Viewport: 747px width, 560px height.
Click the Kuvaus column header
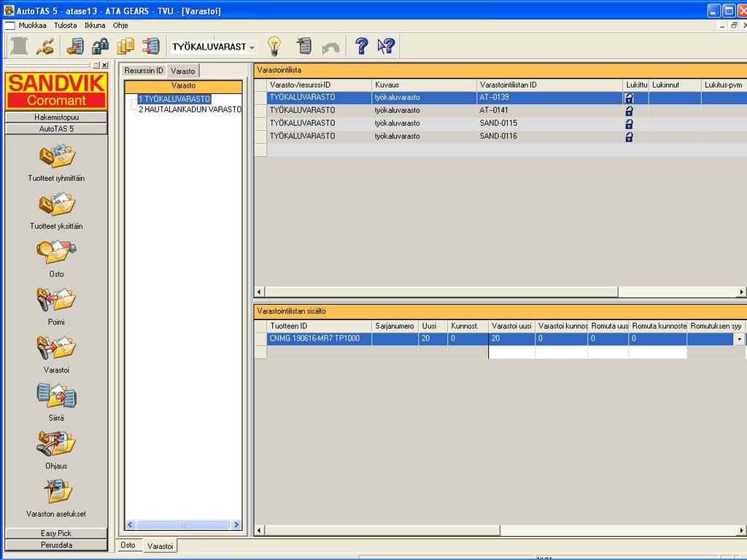click(424, 85)
